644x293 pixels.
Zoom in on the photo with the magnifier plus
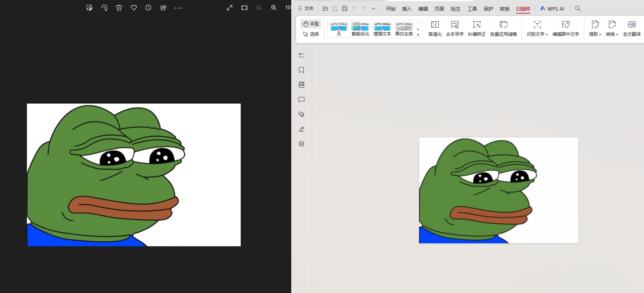pos(274,8)
